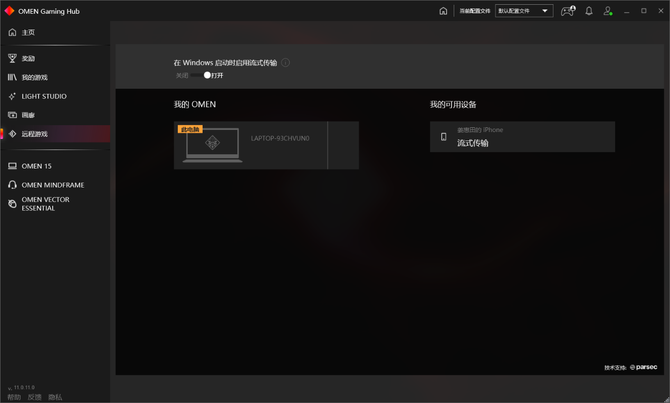Click the phone icon on iPhone card
Screen dimensions: 670x403
coord(444,137)
